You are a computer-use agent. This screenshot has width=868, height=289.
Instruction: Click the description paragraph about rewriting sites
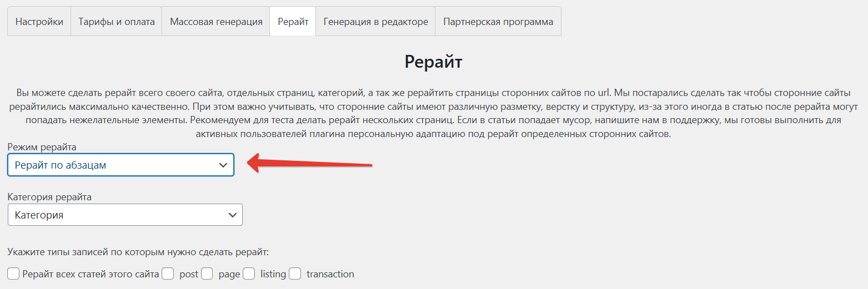[x=433, y=113]
